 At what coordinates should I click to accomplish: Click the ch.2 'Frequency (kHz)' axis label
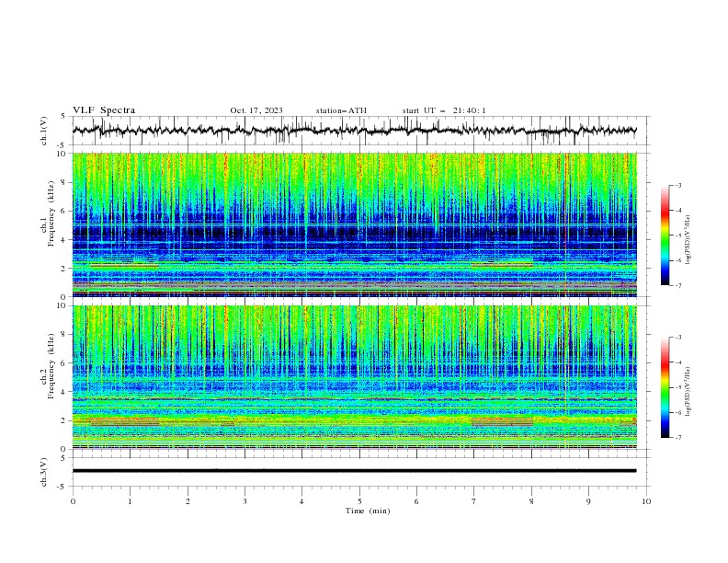[51, 366]
